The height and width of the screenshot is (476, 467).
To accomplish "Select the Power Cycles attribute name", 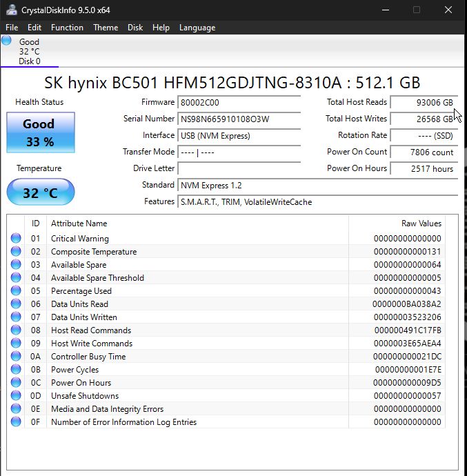I will [75, 370].
